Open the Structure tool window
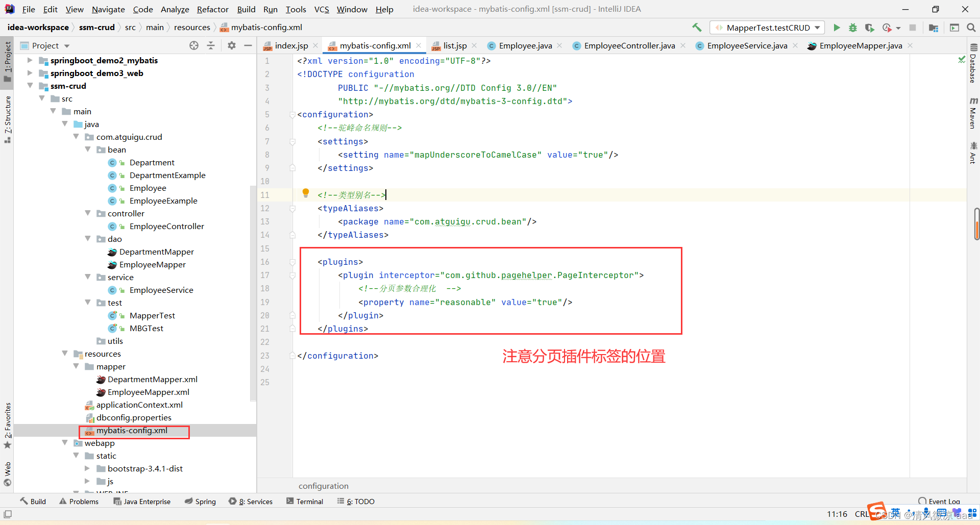This screenshot has width=980, height=525. click(x=7, y=119)
